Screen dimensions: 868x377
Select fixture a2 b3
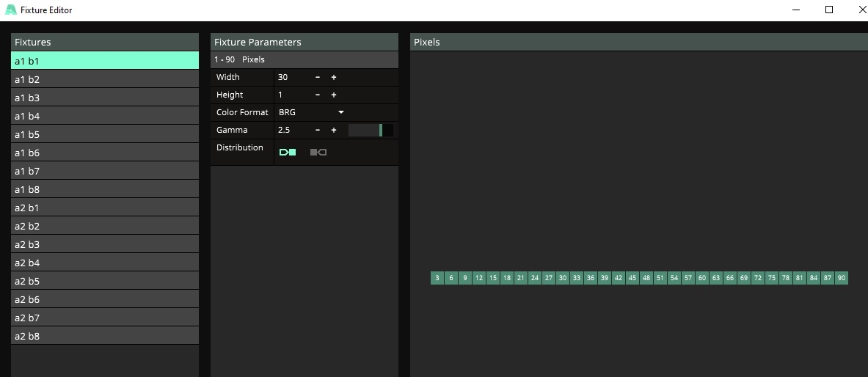click(105, 244)
